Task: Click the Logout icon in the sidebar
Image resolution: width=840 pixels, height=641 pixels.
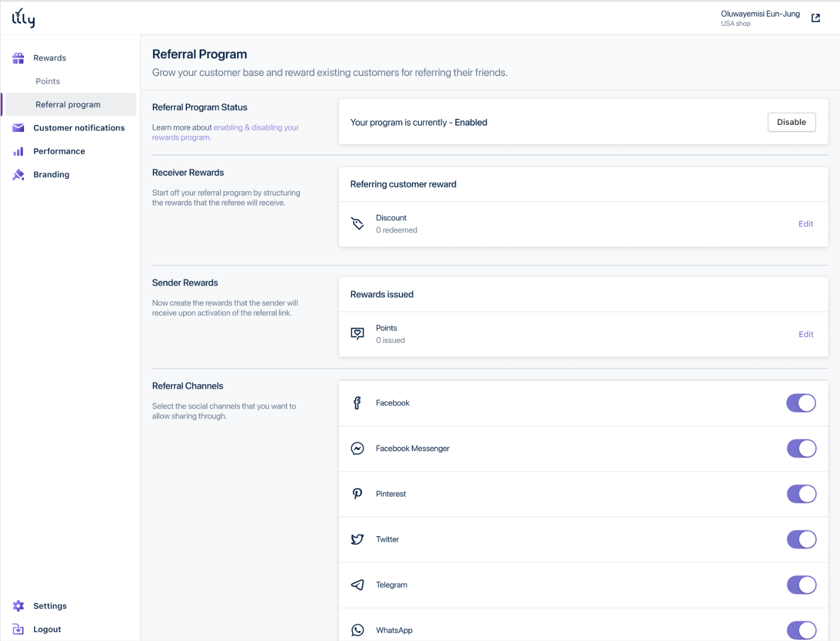Action: pyautogui.click(x=18, y=629)
